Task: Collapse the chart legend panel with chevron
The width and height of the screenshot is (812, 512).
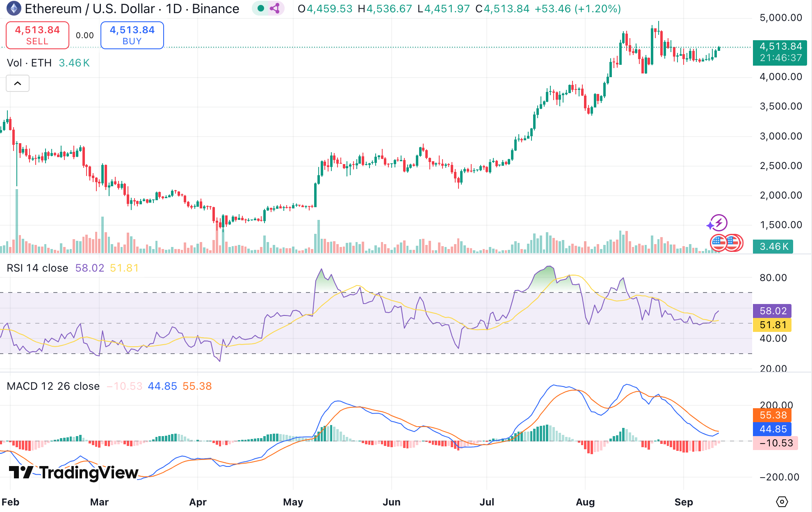Action: [x=17, y=83]
